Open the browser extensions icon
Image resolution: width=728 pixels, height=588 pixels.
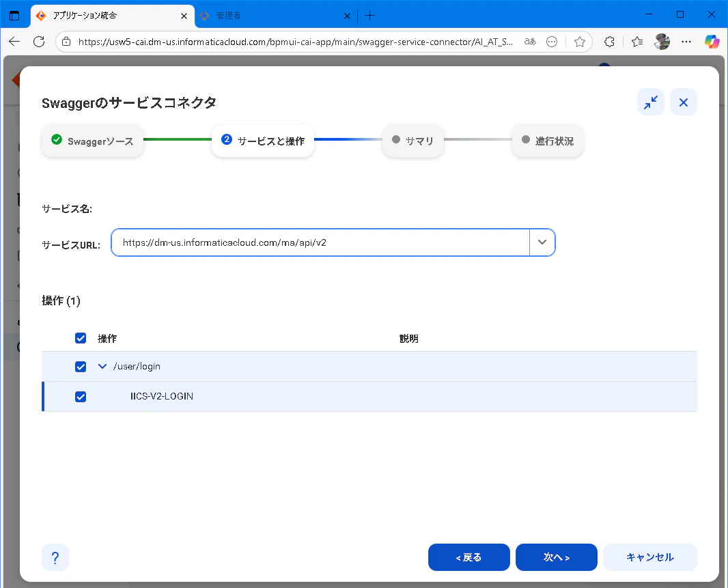coord(609,42)
